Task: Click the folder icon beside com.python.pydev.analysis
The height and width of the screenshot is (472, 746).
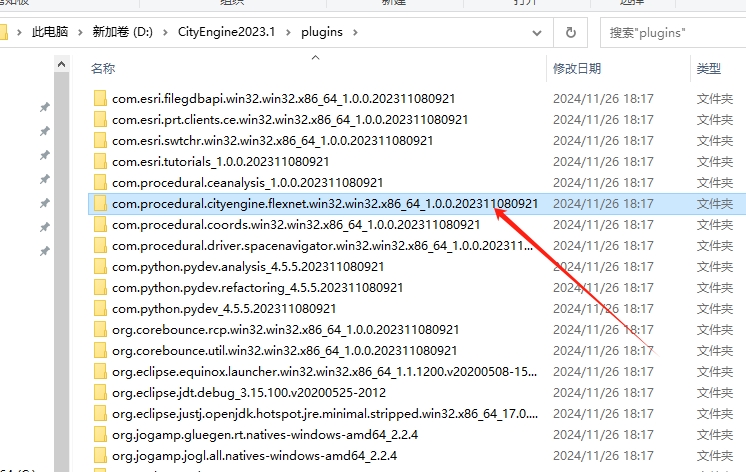Action: 100,266
